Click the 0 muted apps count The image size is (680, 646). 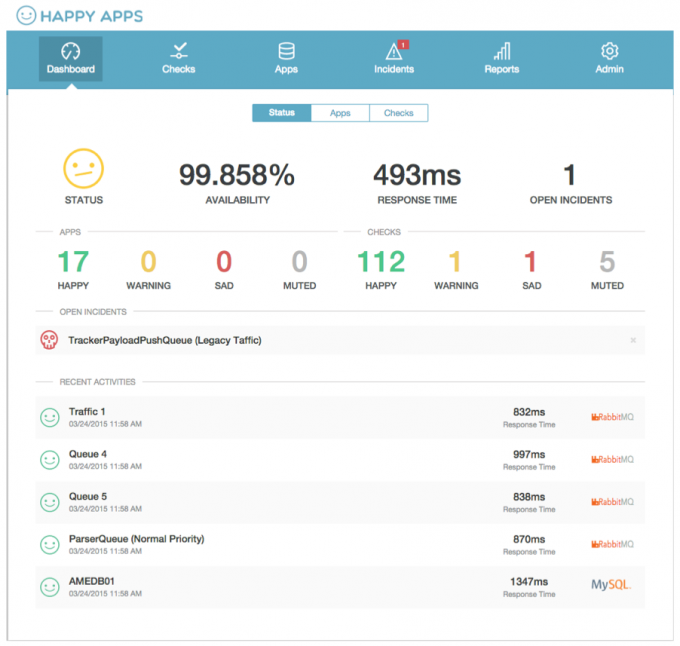point(299,262)
